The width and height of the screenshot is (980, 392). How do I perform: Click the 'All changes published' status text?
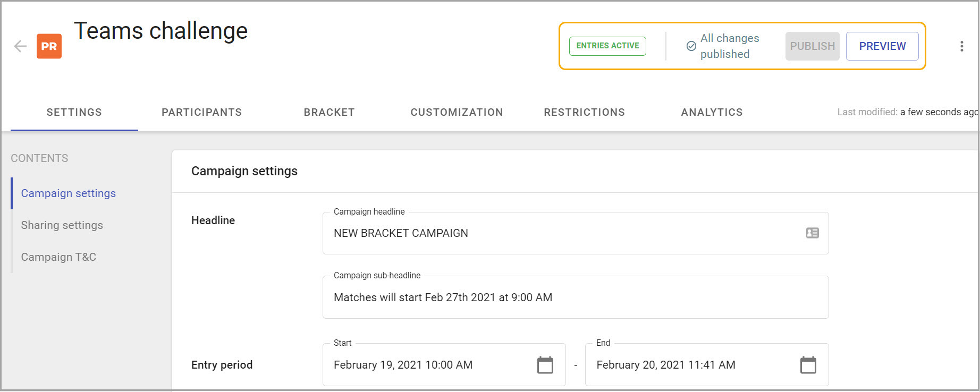730,46
